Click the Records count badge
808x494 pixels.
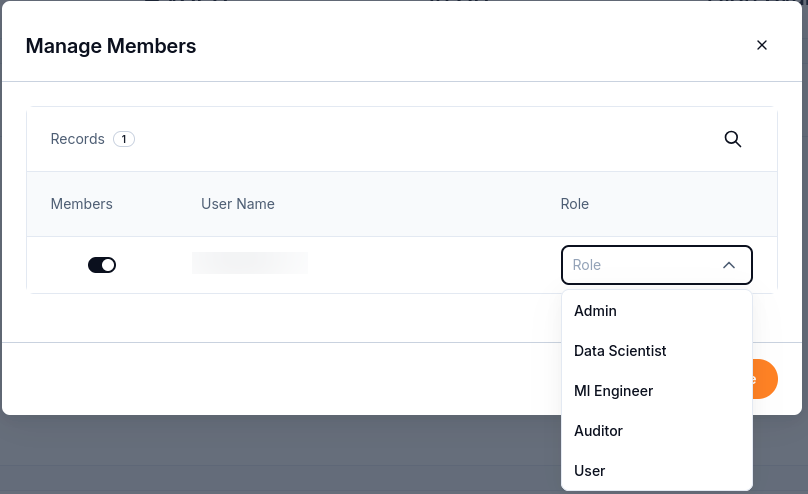(124, 139)
